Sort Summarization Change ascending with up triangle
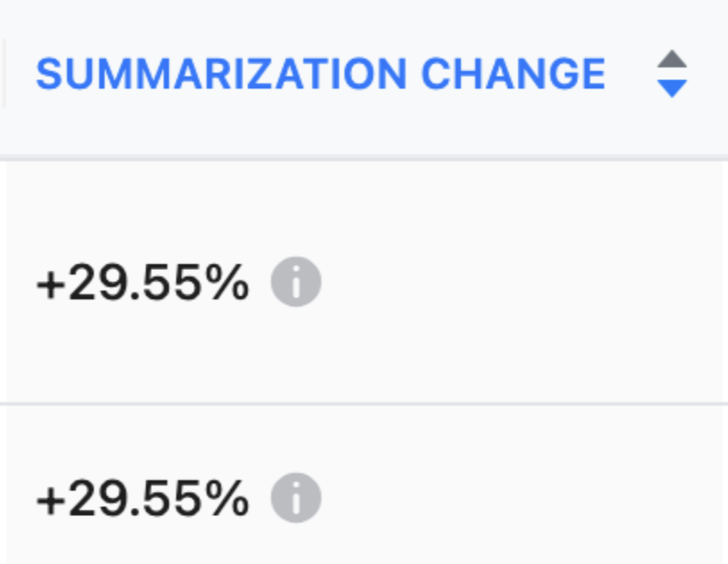This screenshot has height=564, width=728. click(x=672, y=59)
